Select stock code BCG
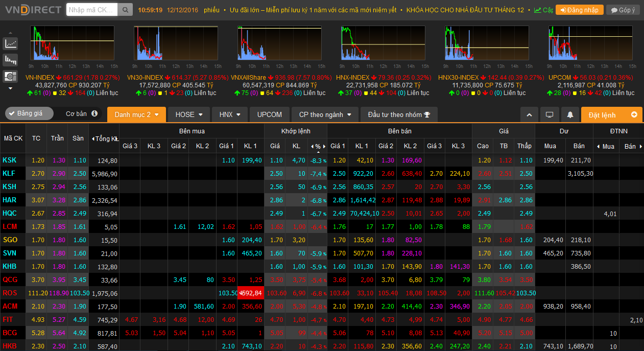The height and width of the screenshot is (351, 644). (10, 333)
